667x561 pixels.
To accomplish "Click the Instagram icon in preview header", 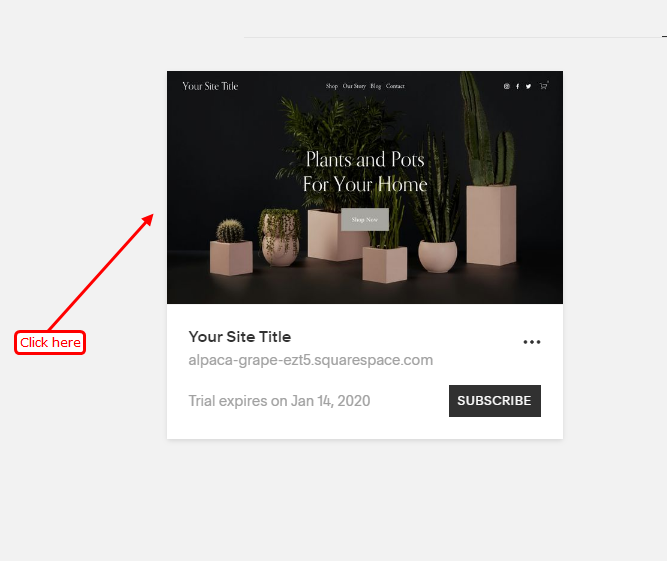I will (506, 86).
